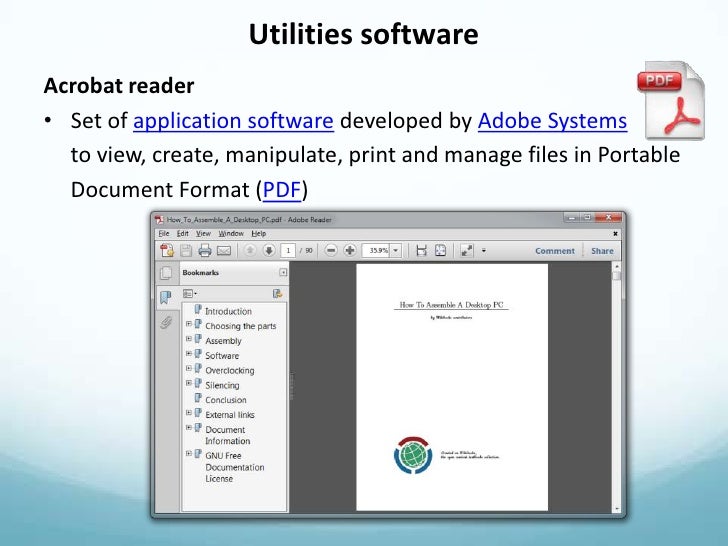Click the Save (floppy disk) toolbar icon
Screen dimensions: 728x546
point(186,251)
